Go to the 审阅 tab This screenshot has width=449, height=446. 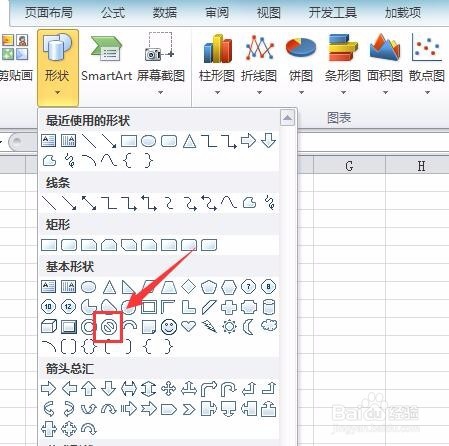pyautogui.click(x=217, y=13)
